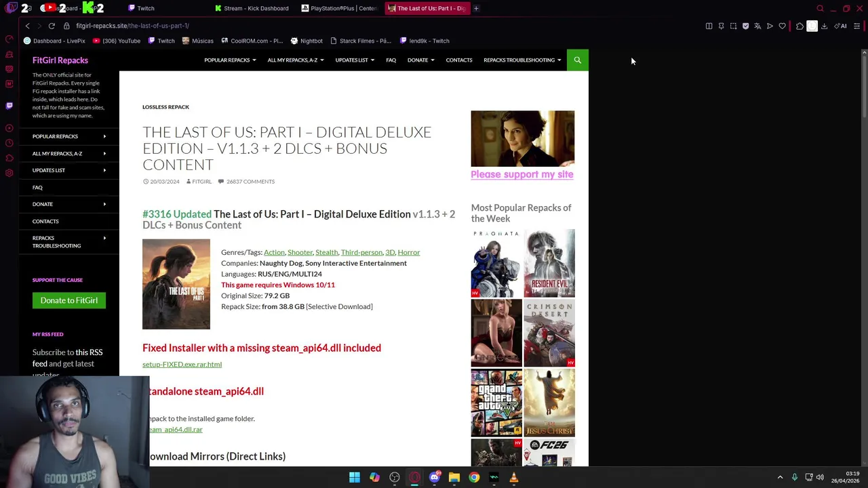The height and width of the screenshot is (488, 868).
Task: Click the Shooter genre tag
Action: point(300,252)
